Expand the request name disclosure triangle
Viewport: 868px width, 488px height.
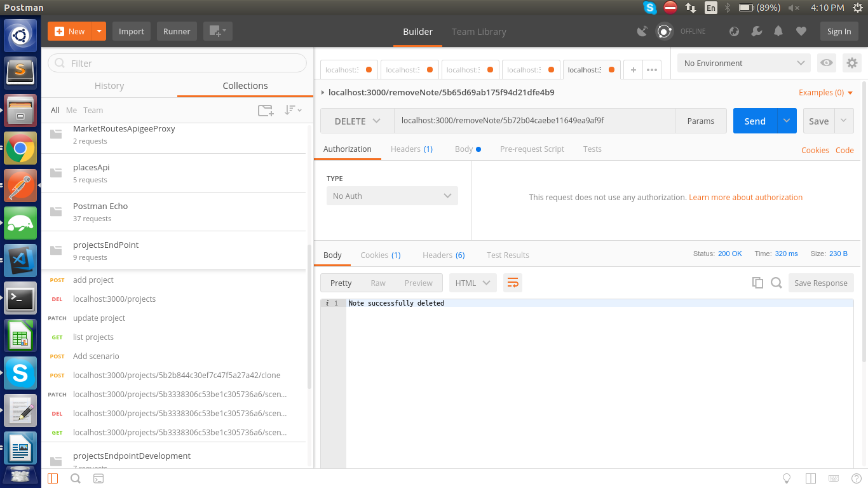pos(323,92)
